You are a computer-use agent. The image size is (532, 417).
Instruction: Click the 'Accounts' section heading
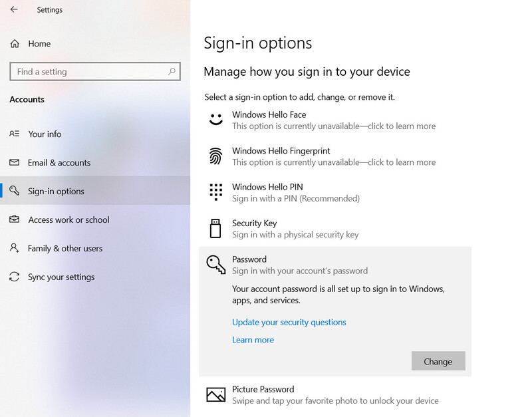[x=27, y=99]
